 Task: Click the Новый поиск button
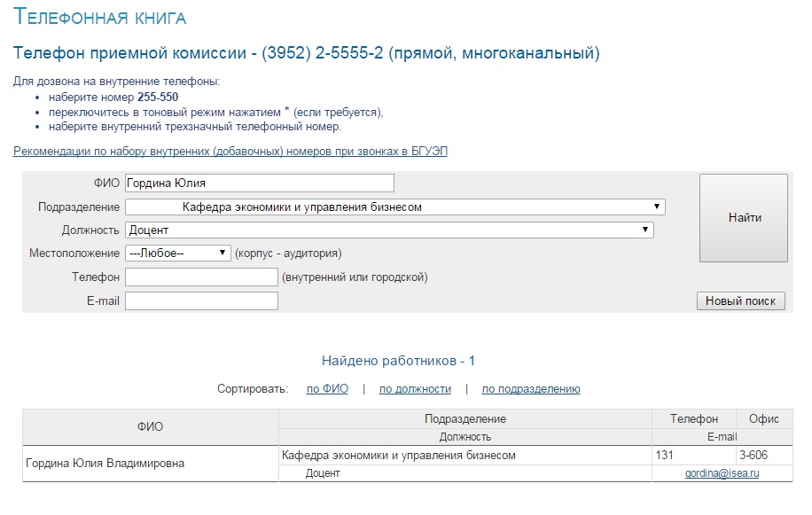click(740, 301)
